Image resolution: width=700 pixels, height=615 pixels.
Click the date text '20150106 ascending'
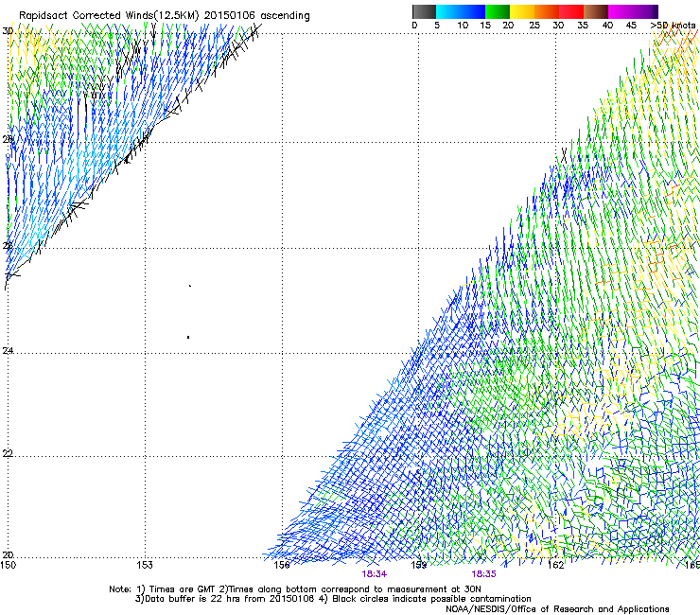tap(256, 16)
